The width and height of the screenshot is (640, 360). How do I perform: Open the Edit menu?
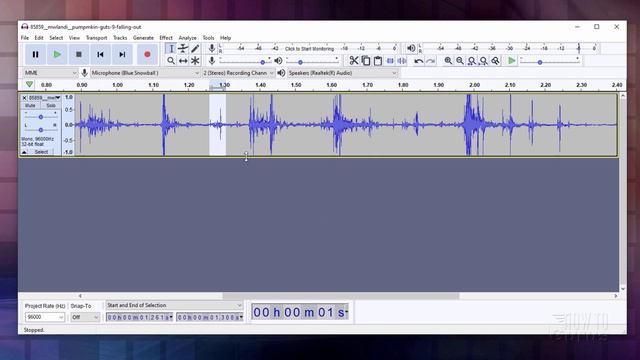[39, 38]
